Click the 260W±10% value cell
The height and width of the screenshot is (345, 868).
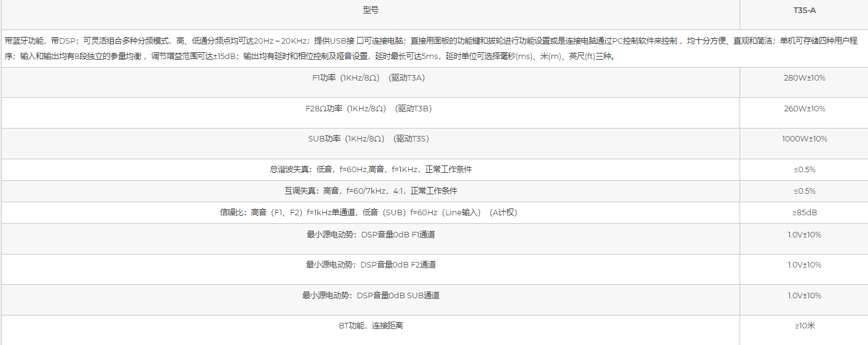[804, 109]
